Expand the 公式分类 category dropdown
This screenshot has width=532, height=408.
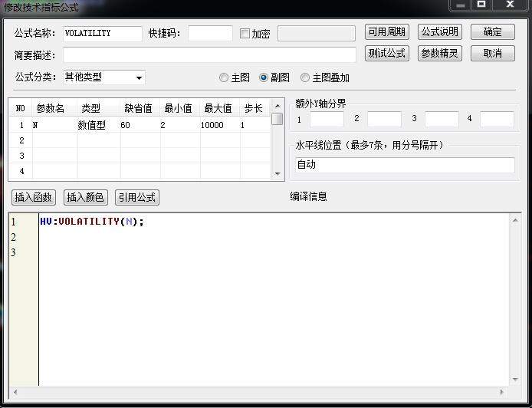pos(139,77)
